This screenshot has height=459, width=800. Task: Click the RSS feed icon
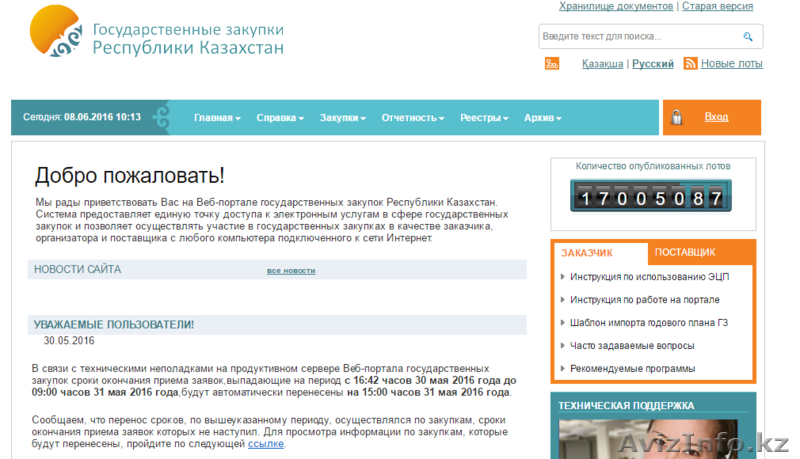690,64
